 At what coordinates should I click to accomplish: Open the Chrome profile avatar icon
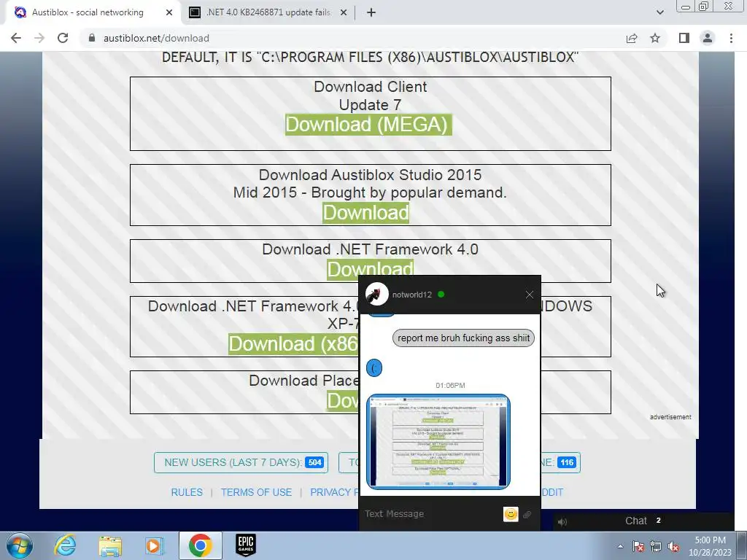pyautogui.click(x=708, y=38)
